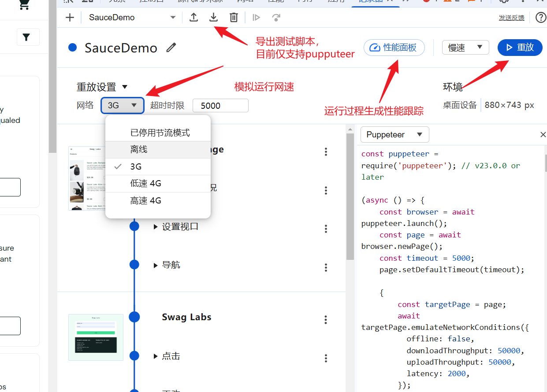Viewport: 547px width, 392px height.
Task: Select the checked 3G option in menu
Action: 158,167
